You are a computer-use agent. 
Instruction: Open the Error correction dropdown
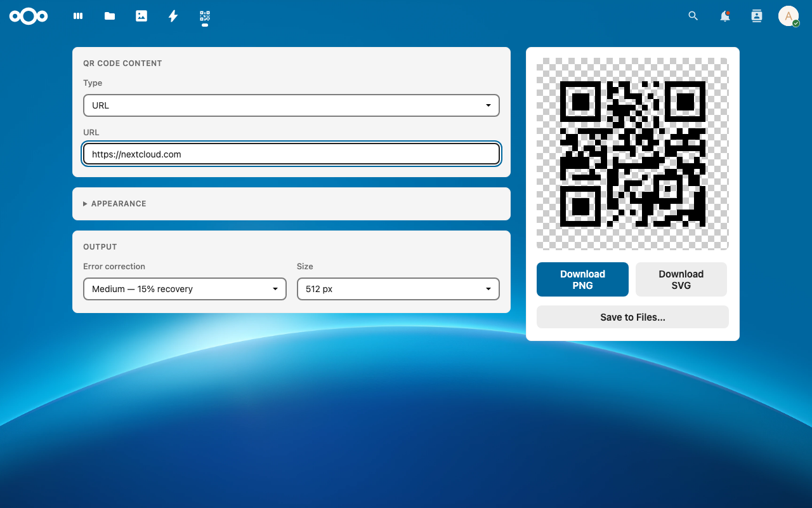[x=185, y=289]
